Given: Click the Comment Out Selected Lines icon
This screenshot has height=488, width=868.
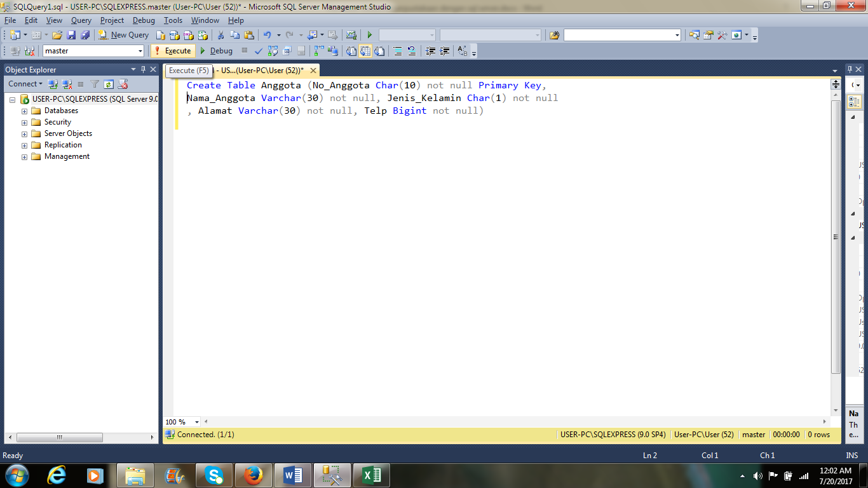Looking at the screenshot, I should (x=398, y=50).
